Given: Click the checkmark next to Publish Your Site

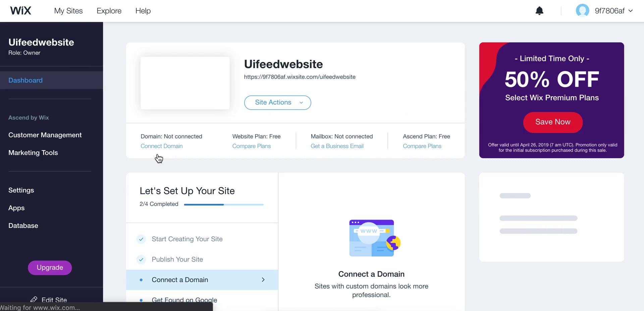Looking at the screenshot, I should tap(141, 259).
